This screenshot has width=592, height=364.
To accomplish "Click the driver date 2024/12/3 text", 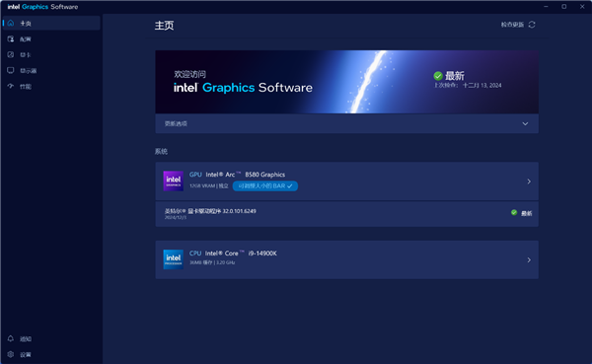I will [x=176, y=217].
